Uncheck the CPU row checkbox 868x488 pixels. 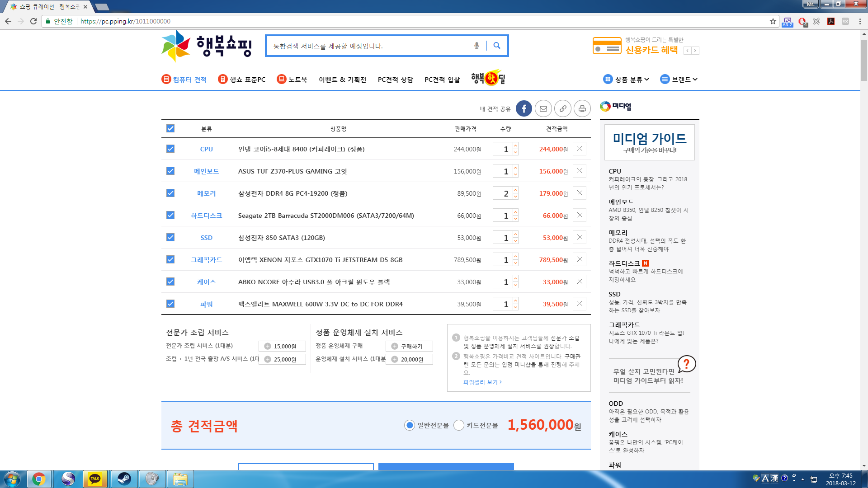pos(170,149)
